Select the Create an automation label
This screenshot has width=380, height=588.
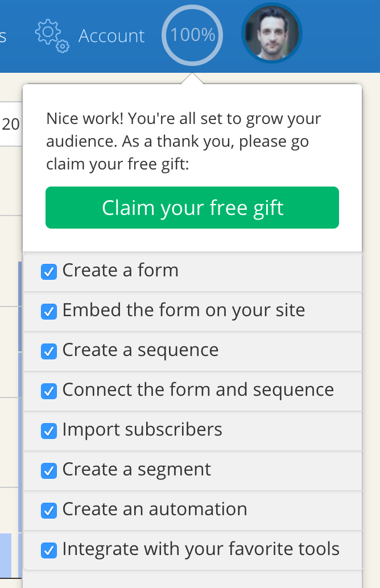tap(155, 509)
